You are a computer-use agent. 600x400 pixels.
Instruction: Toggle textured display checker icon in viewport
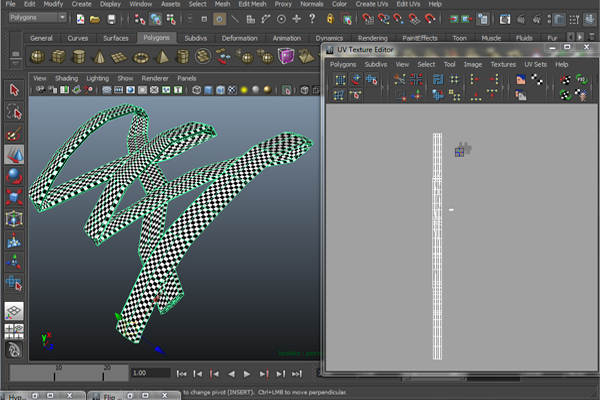coord(232,90)
